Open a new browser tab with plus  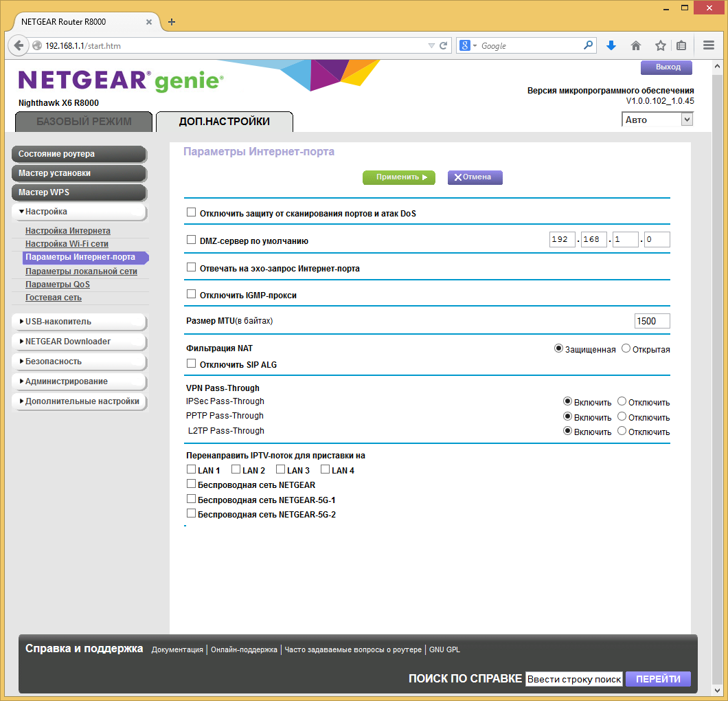[171, 22]
